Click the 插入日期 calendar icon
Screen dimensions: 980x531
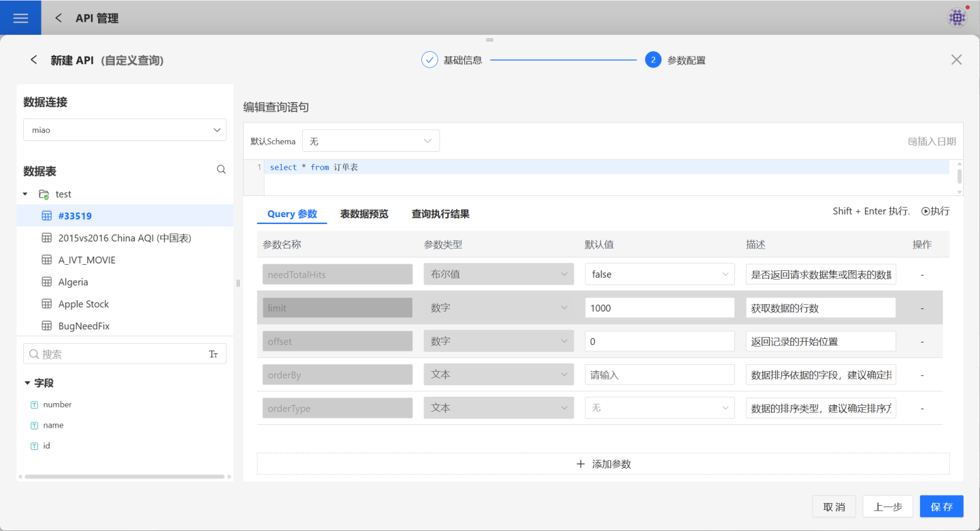tap(913, 142)
